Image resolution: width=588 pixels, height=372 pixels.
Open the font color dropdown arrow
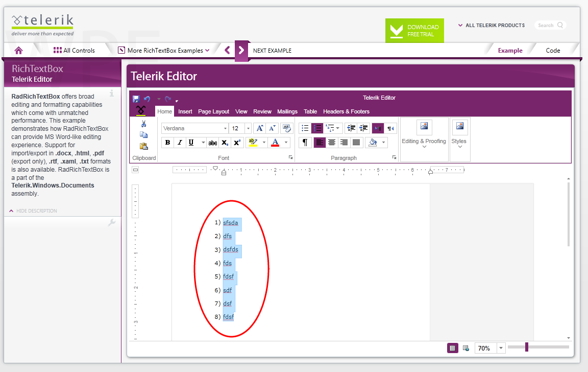(286, 143)
